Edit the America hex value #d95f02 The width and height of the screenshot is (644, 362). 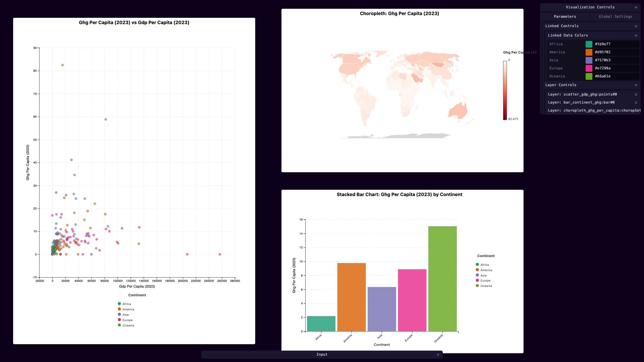pos(616,52)
